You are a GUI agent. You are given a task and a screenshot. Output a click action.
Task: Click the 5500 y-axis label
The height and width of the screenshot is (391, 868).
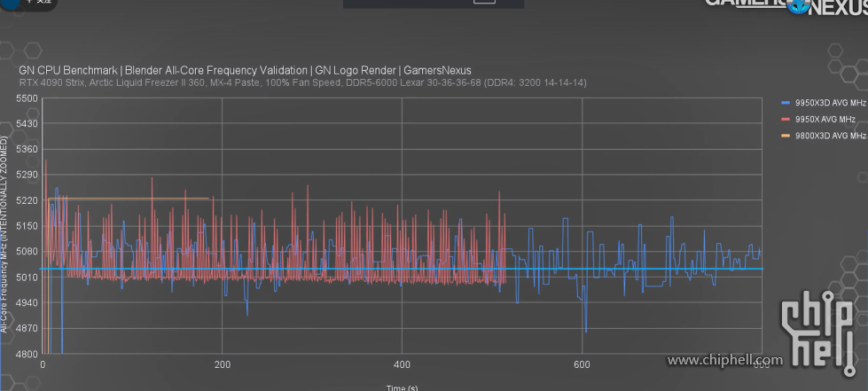pos(27,98)
